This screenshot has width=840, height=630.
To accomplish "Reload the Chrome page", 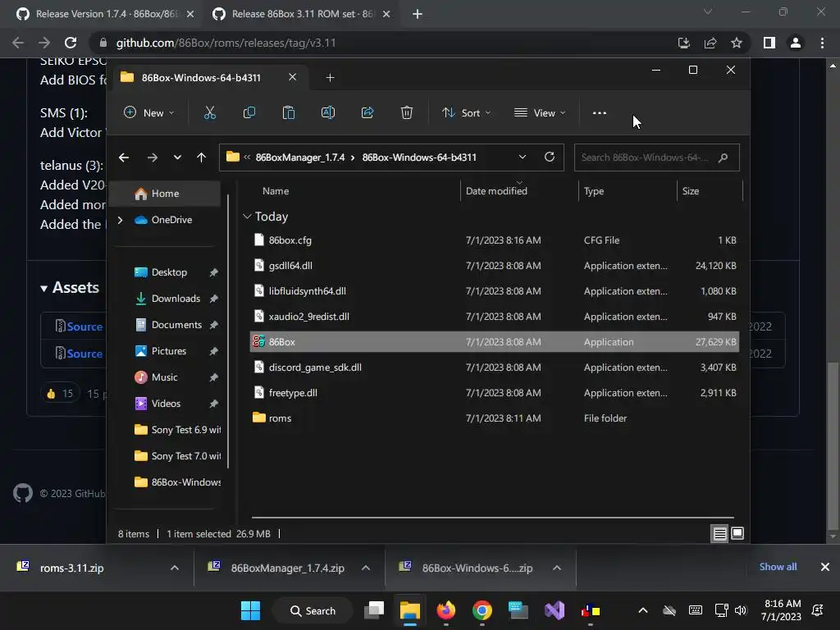I will coord(71,43).
